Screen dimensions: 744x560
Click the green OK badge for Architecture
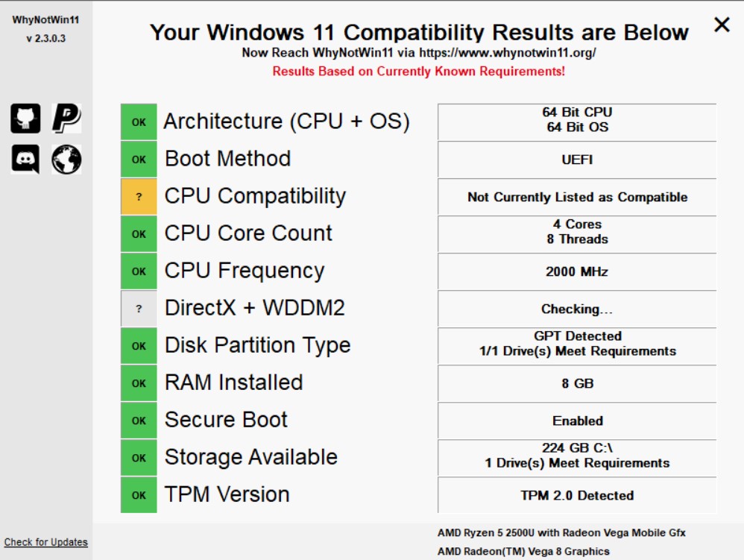tap(139, 122)
